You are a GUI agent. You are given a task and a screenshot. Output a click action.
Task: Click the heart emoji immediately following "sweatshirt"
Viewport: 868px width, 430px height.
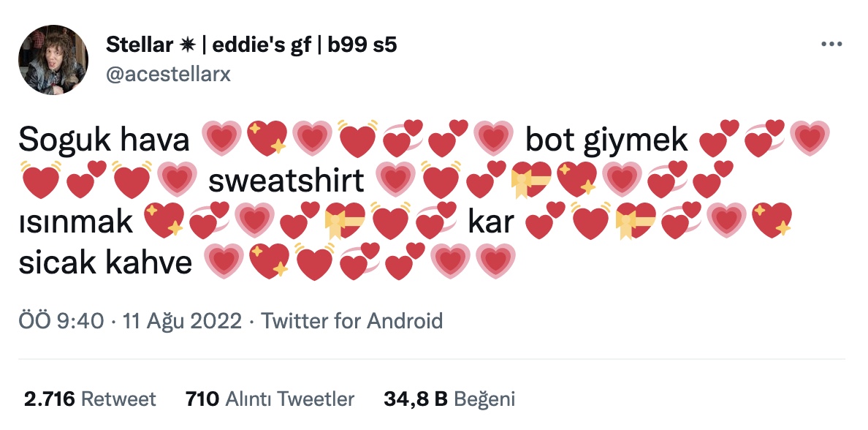pyautogui.click(x=396, y=180)
